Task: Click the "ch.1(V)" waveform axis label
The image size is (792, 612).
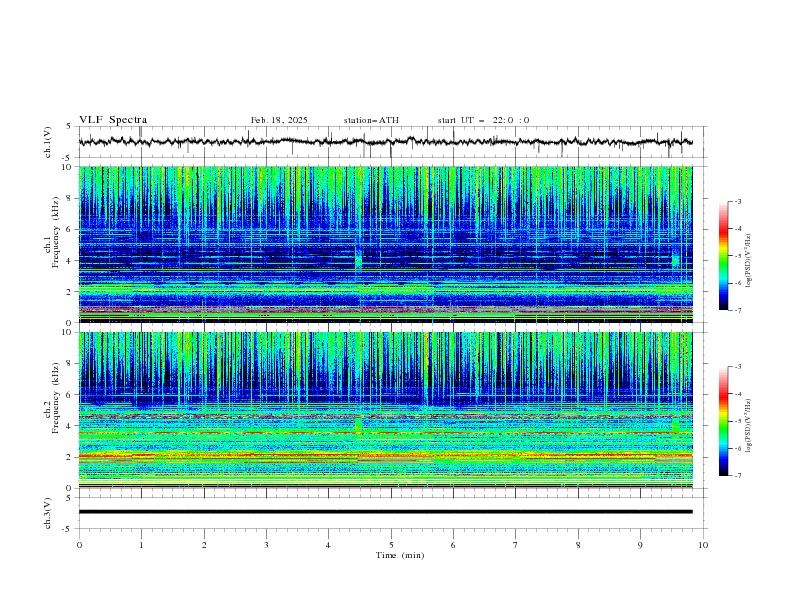Action: (x=48, y=142)
